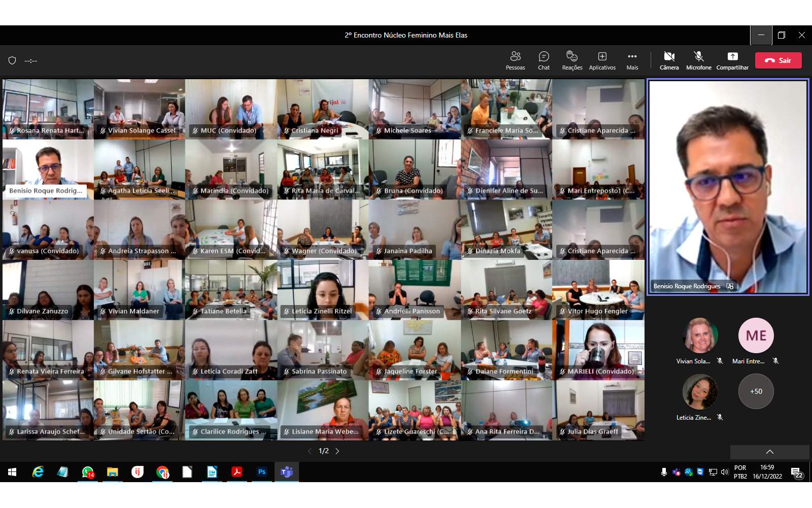The image size is (812, 508).
Task: Open the meeting Chat
Action: [x=544, y=60]
